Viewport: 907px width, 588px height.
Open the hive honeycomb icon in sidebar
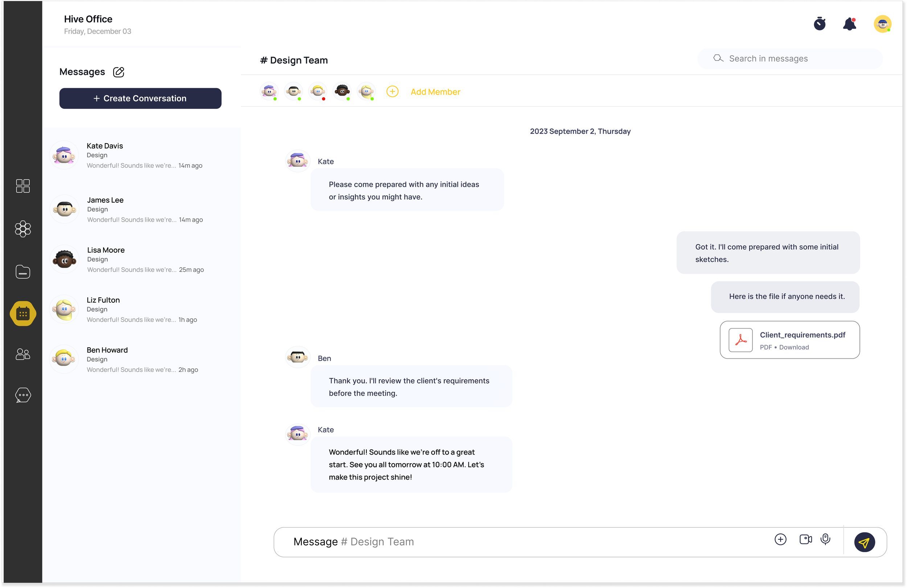23,229
